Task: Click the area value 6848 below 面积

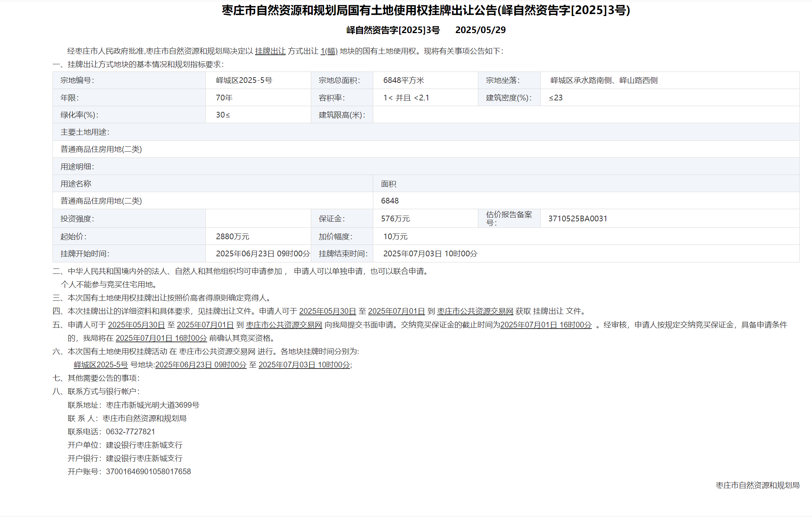Action: pos(390,201)
